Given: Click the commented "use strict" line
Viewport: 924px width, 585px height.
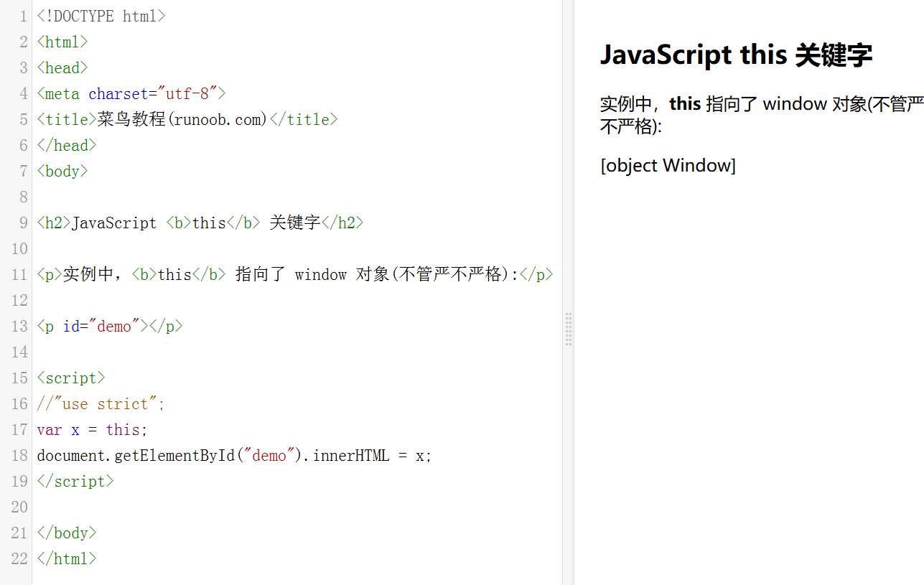Looking at the screenshot, I should (x=101, y=403).
